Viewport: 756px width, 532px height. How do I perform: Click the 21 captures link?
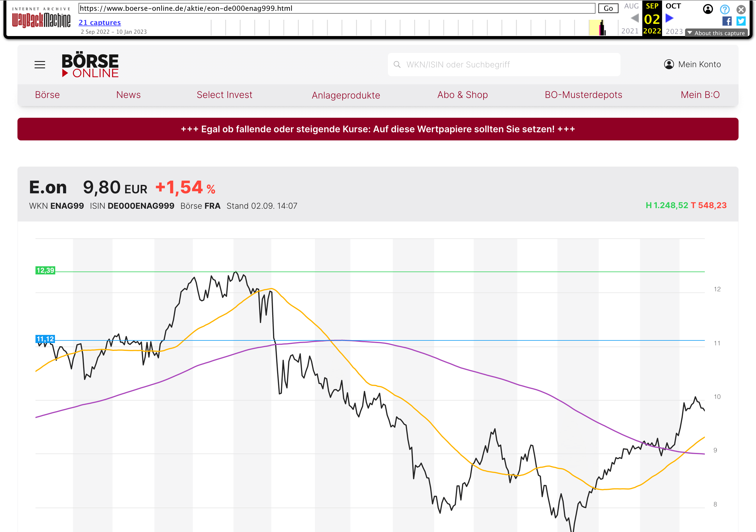tap(99, 22)
